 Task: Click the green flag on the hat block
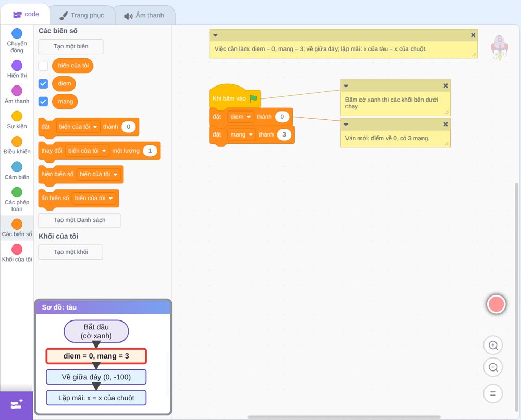(254, 98)
